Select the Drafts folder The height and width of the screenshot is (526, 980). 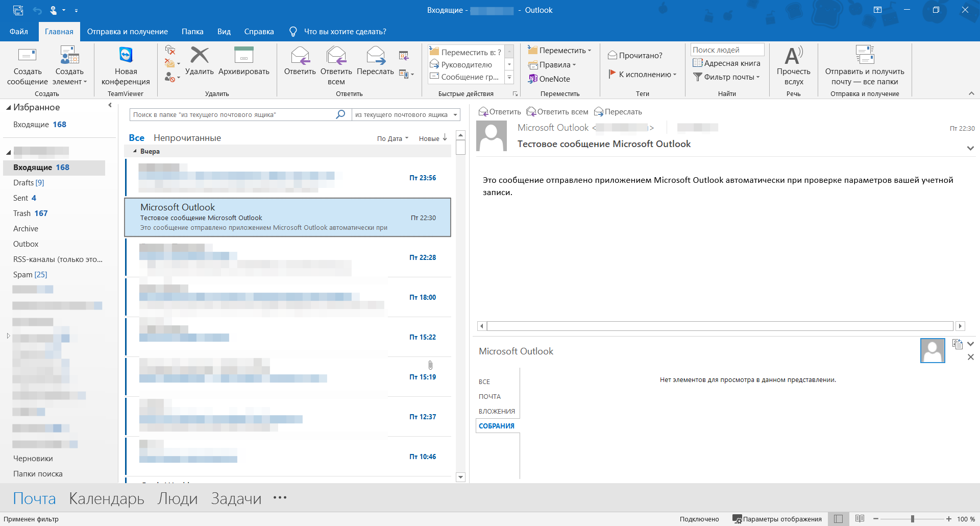click(29, 183)
